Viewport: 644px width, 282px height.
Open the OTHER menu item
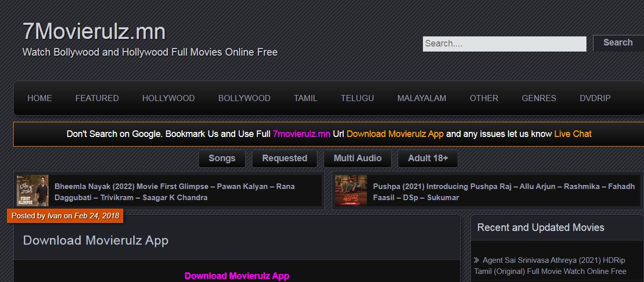[x=484, y=98]
